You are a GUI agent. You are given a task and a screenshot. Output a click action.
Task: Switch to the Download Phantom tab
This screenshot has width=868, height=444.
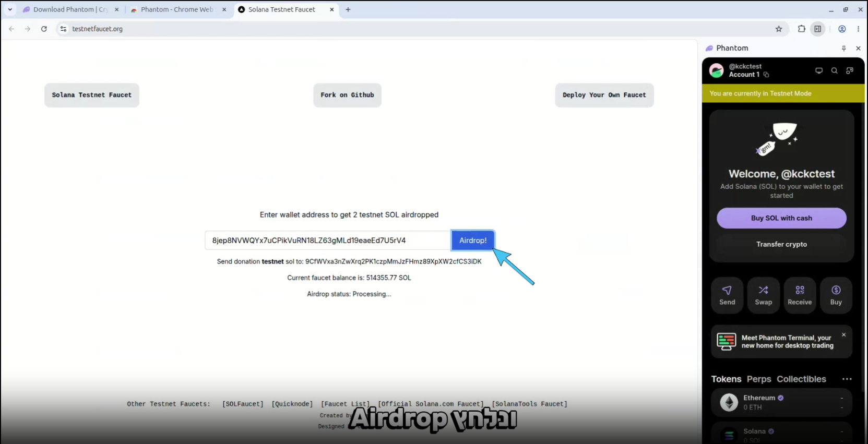[70, 9]
